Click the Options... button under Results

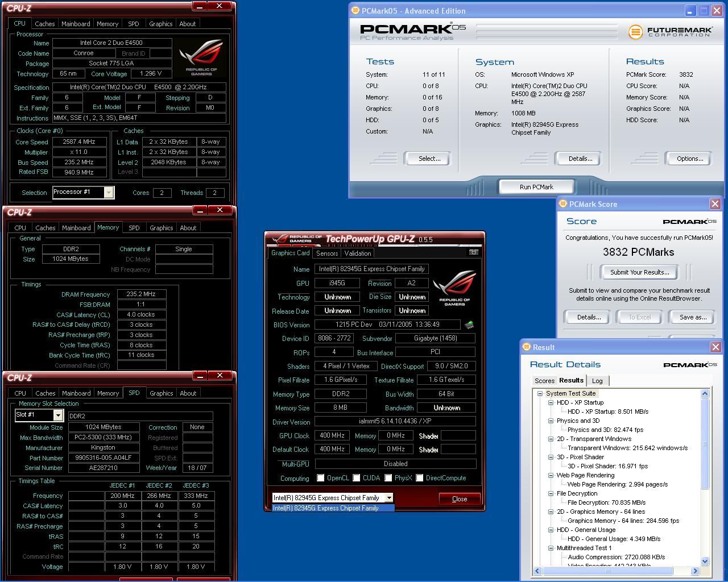(690, 159)
